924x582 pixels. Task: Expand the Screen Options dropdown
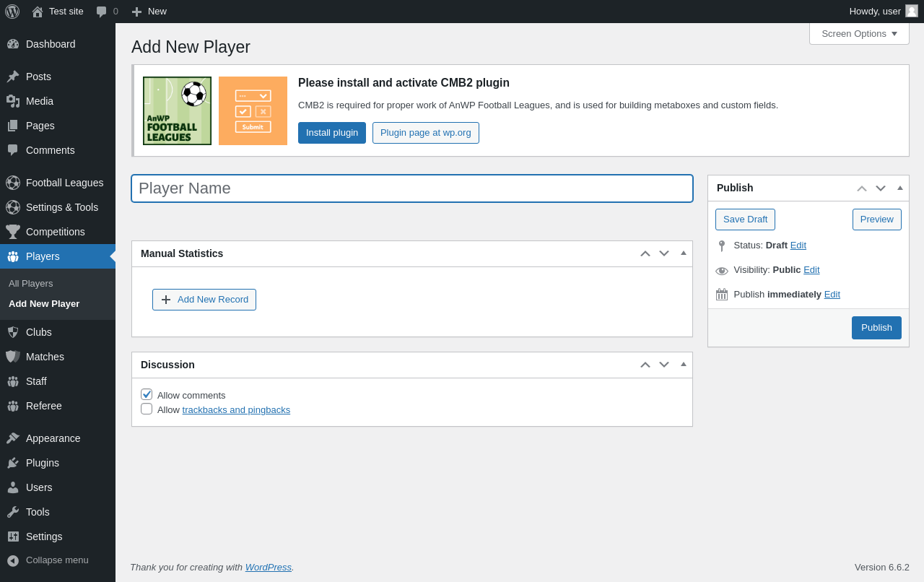tap(859, 33)
